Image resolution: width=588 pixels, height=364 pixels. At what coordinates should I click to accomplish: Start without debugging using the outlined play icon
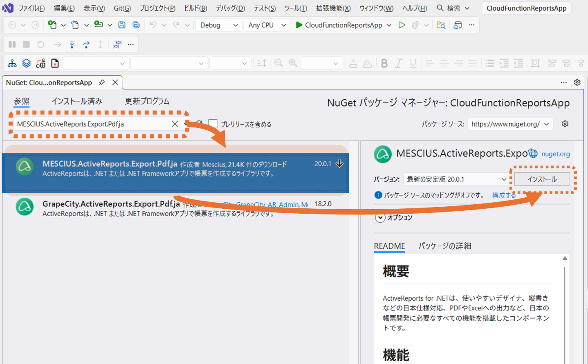tap(402, 25)
